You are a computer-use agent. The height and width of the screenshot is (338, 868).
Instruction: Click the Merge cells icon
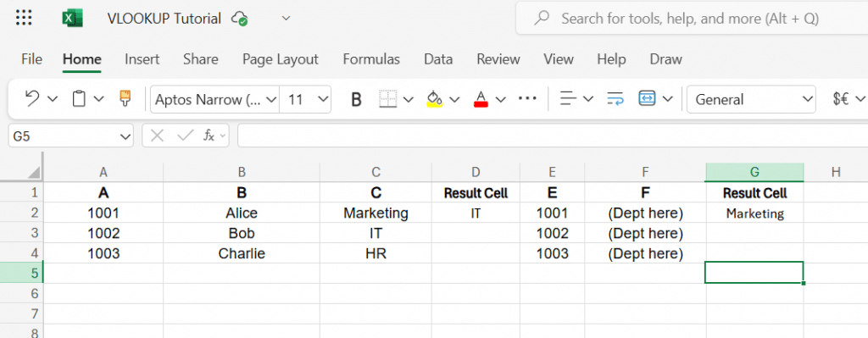click(x=647, y=99)
